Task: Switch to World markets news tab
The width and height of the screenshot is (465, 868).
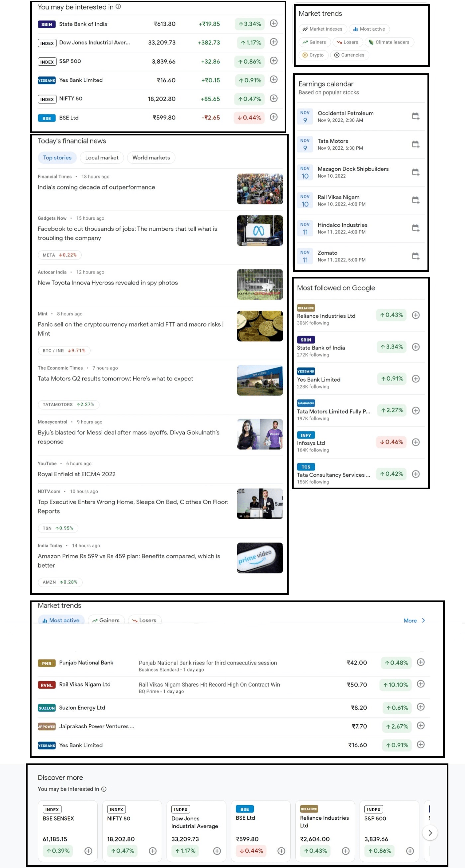Action: (151, 158)
